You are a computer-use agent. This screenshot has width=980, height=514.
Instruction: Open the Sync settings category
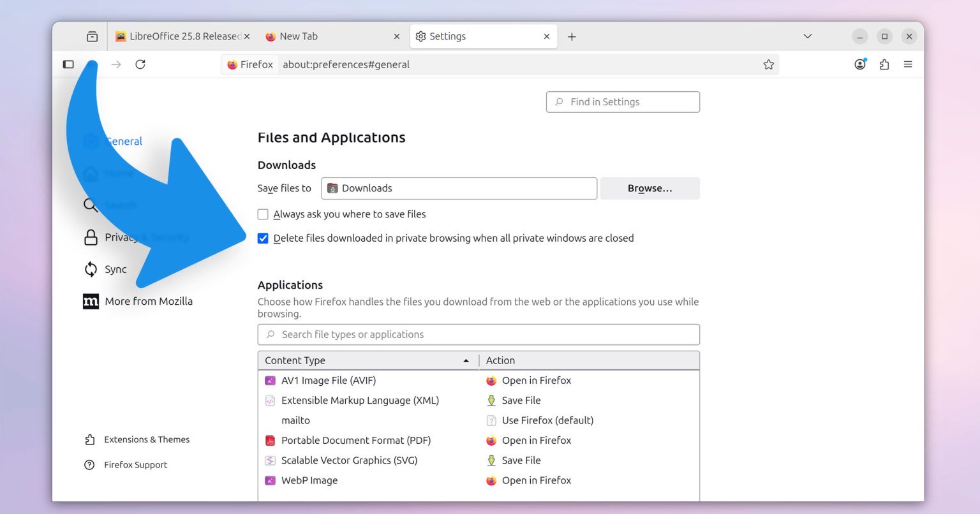[105, 269]
